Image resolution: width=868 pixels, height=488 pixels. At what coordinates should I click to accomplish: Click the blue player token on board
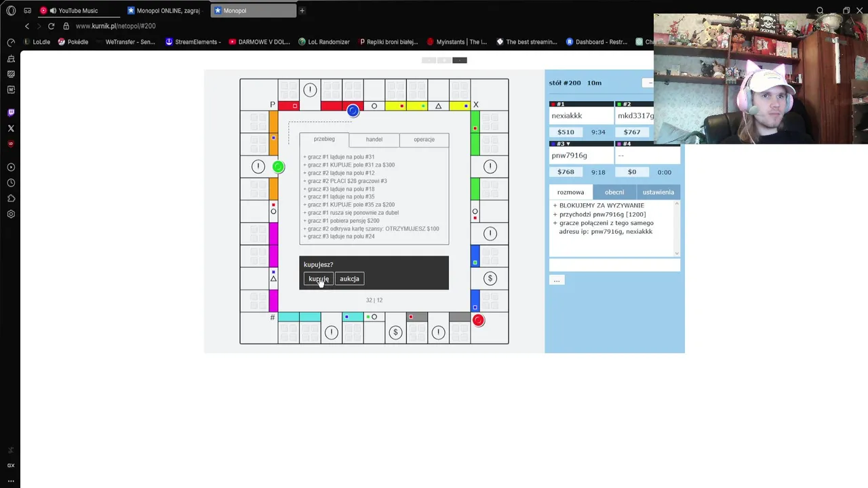[353, 110]
